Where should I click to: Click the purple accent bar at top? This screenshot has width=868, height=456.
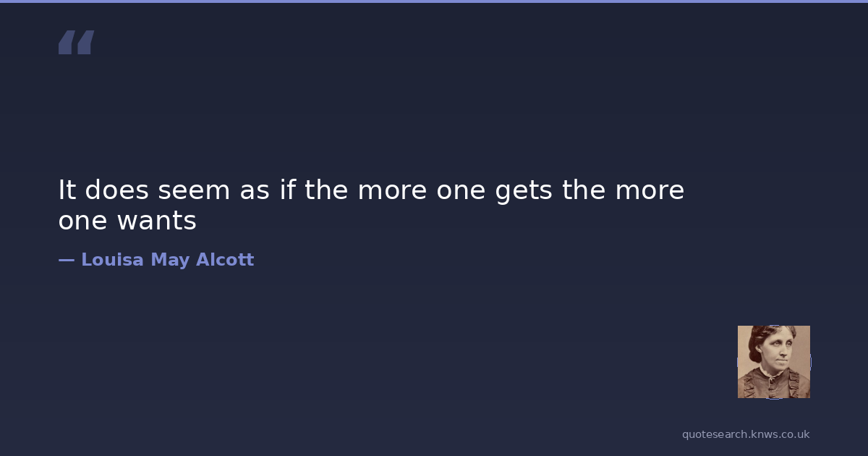434,1
